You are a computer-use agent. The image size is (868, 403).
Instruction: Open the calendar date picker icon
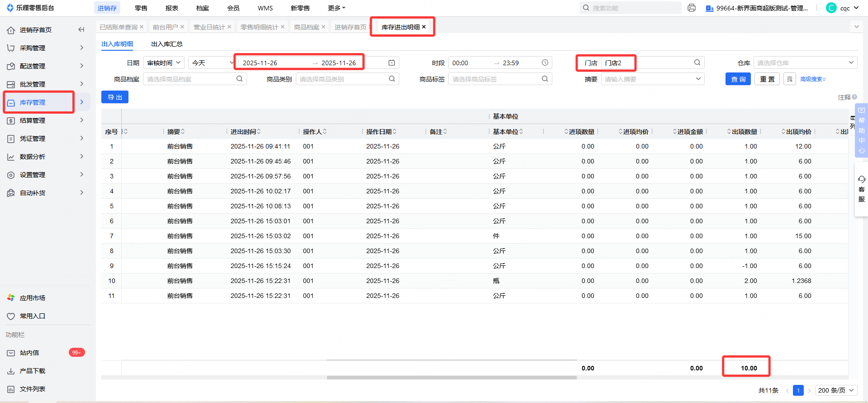click(392, 63)
